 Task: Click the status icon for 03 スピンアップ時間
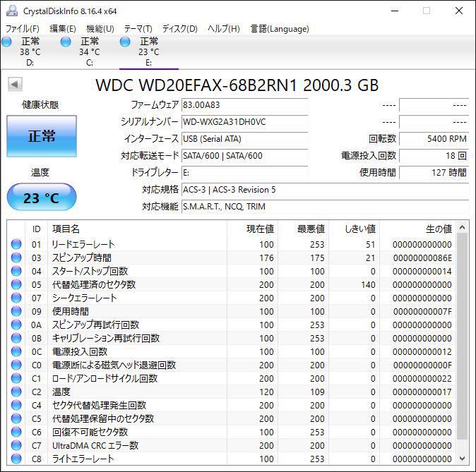16,258
